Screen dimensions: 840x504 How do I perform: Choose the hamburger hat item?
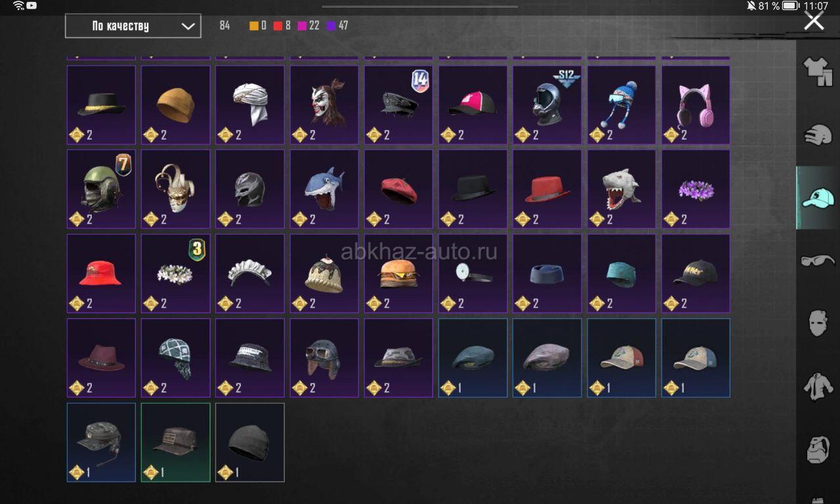tap(398, 274)
